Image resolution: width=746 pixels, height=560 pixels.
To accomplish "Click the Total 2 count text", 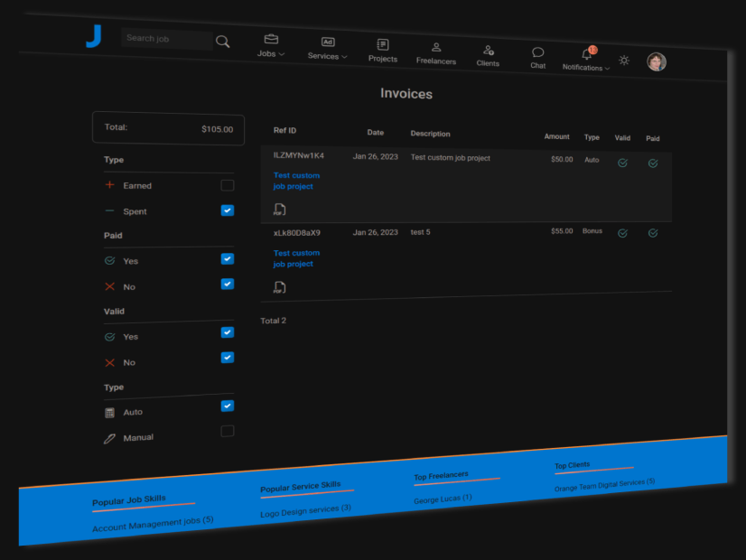I will (273, 321).
